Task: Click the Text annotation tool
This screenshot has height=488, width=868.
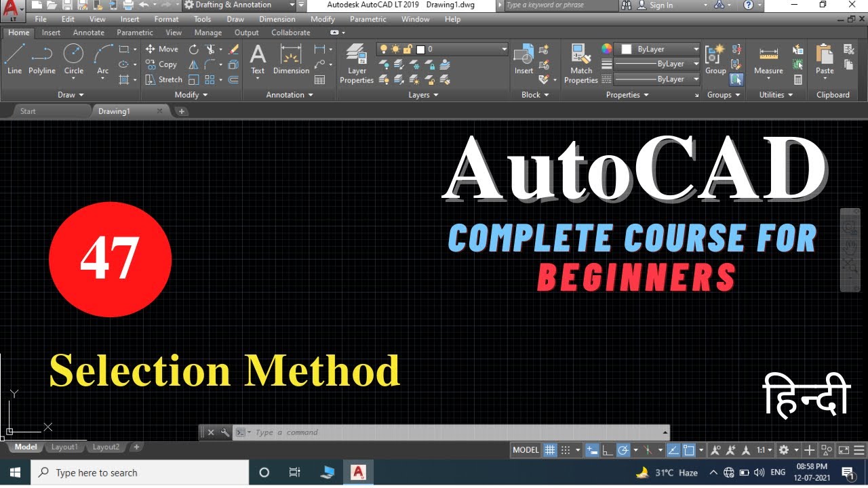Action: click(258, 58)
